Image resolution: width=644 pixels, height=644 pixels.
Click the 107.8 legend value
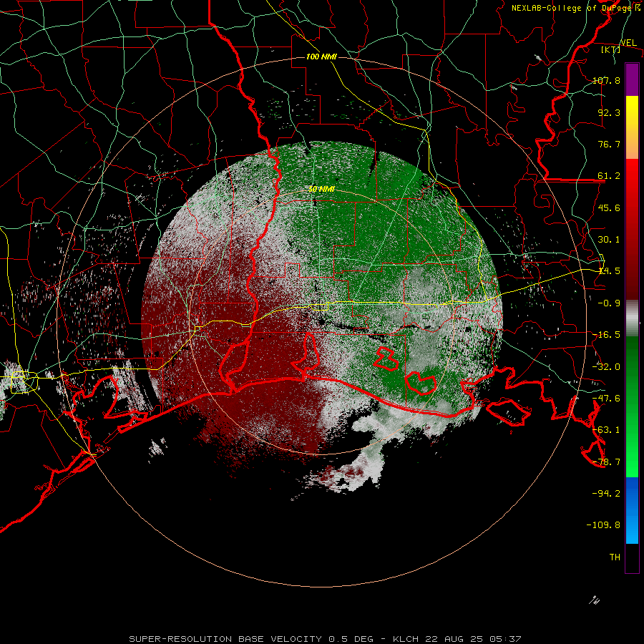pos(606,80)
